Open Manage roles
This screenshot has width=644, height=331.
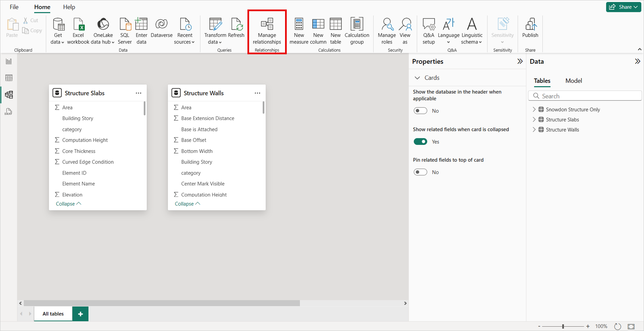pos(387,31)
